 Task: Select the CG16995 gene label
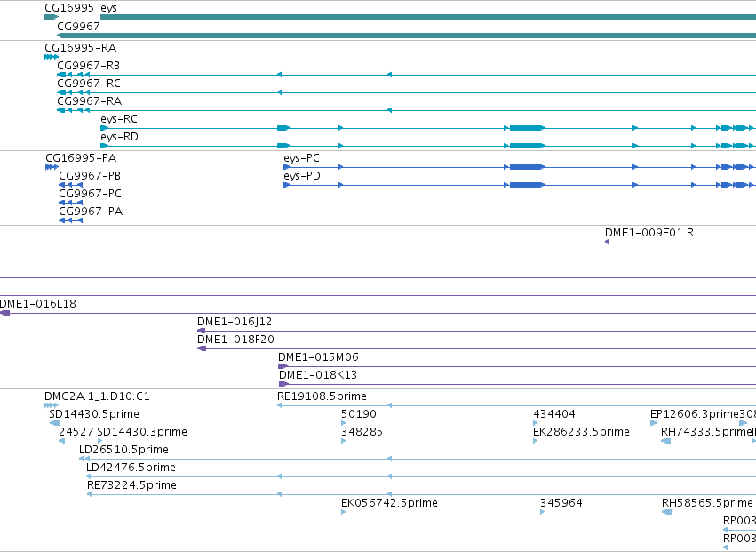[69, 8]
